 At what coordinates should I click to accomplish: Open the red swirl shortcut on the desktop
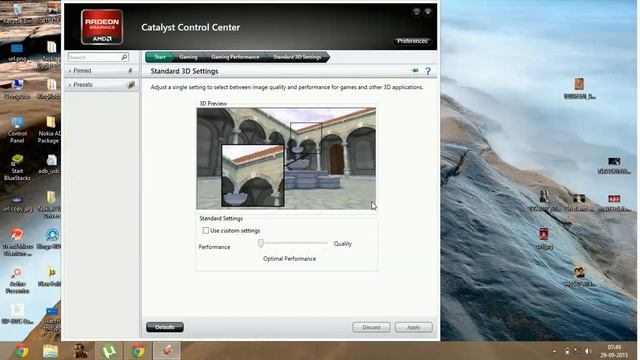pos(17,241)
